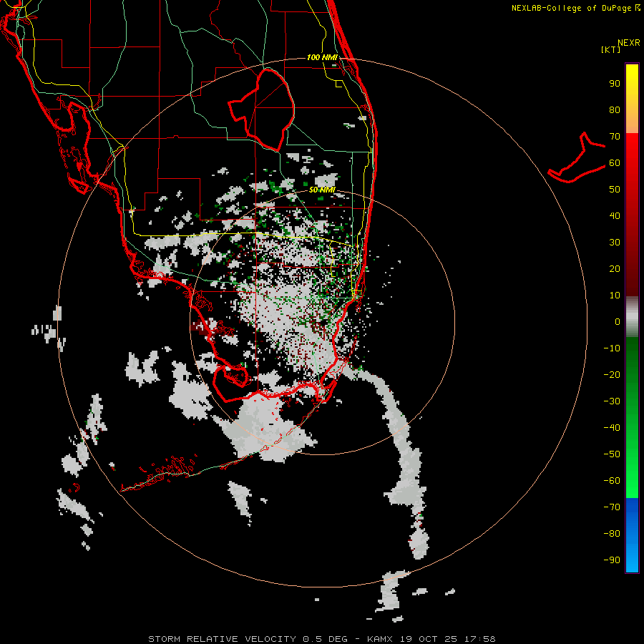Click the 10 value on velocity scale
The image size is (644, 644).
tap(615, 296)
